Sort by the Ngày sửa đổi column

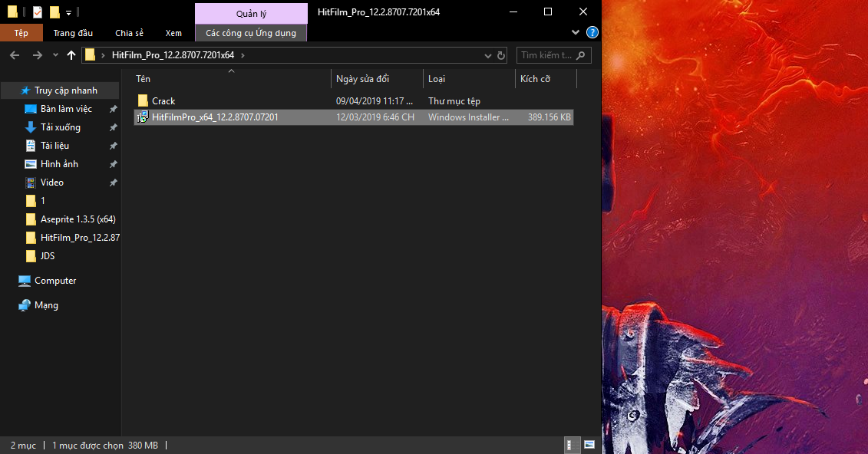coord(362,79)
